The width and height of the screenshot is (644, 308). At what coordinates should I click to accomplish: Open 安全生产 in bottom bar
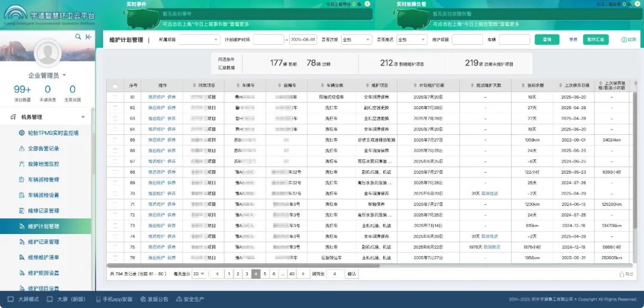coord(190,300)
